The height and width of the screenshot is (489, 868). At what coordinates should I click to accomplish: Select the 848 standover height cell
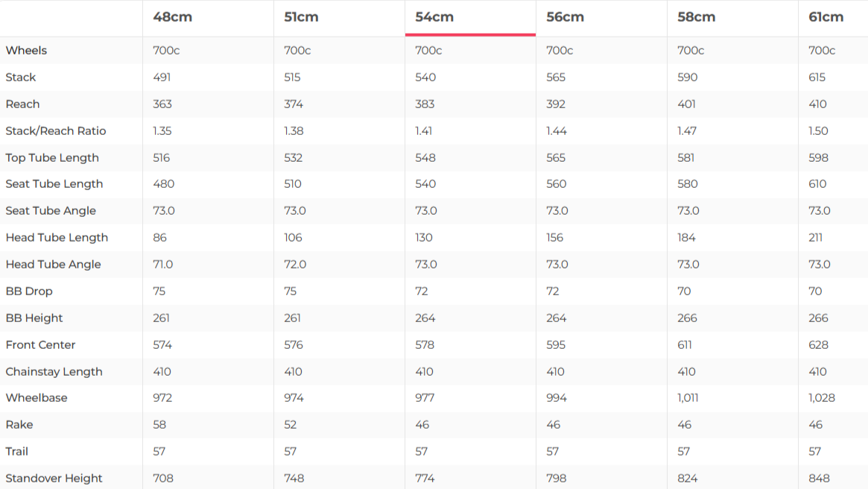click(x=819, y=479)
